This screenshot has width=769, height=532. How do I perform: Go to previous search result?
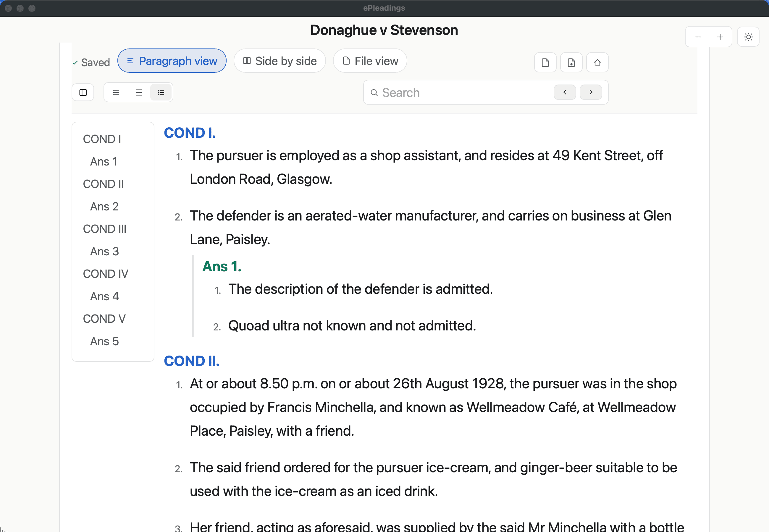565,92
